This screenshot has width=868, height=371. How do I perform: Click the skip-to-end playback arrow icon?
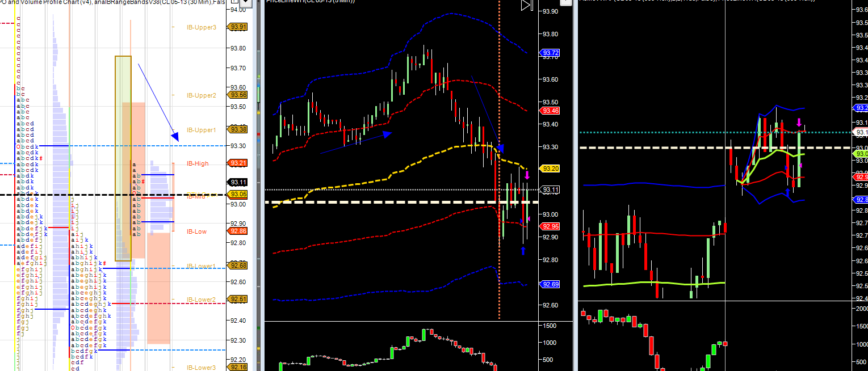[527, 6]
